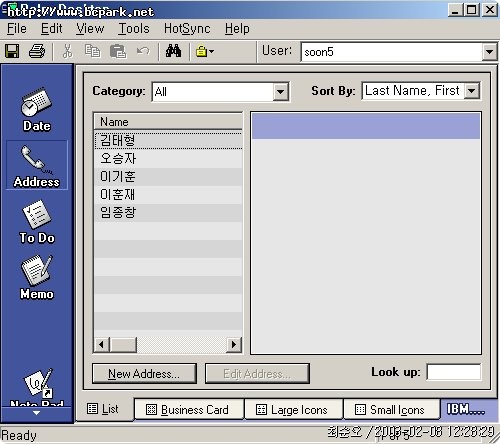
Task: Click the Paste clipboard icon
Action: click(x=118, y=51)
